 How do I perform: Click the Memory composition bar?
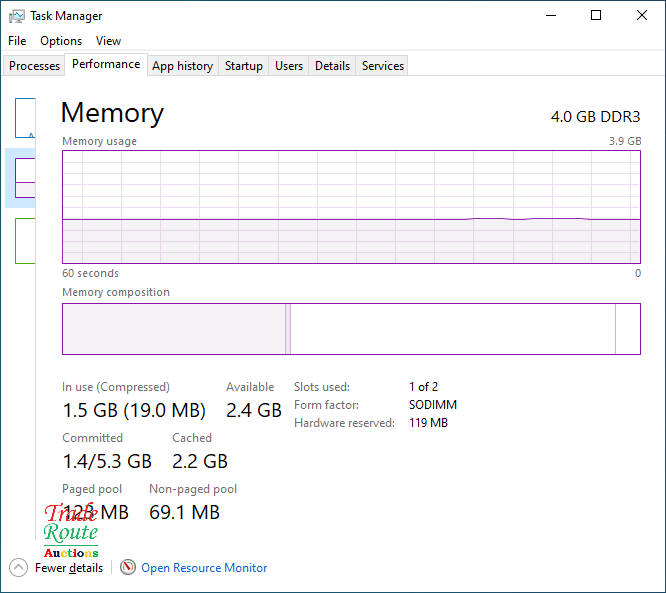coord(351,329)
